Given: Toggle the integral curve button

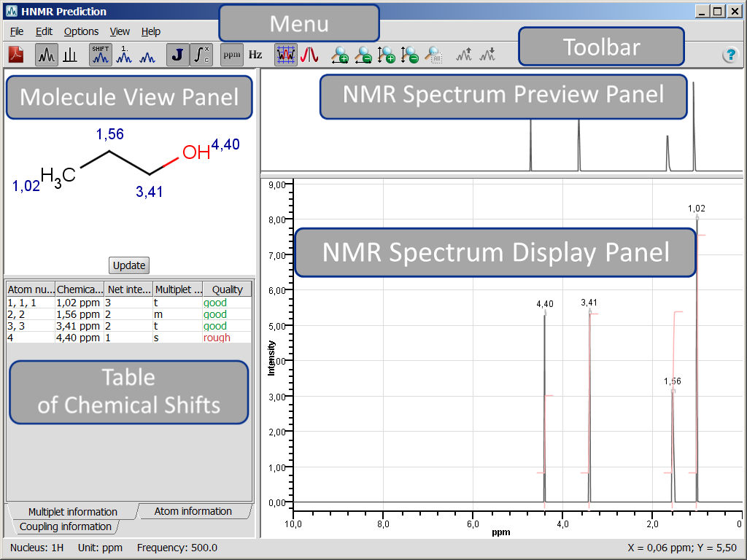Looking at the screenshot, I should [x=201, y=55].
